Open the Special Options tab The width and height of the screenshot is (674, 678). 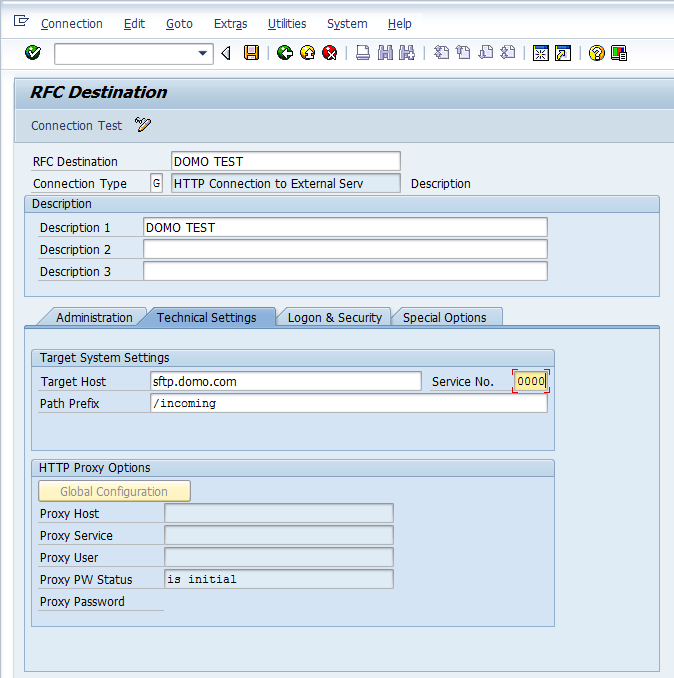pos(444,317)
